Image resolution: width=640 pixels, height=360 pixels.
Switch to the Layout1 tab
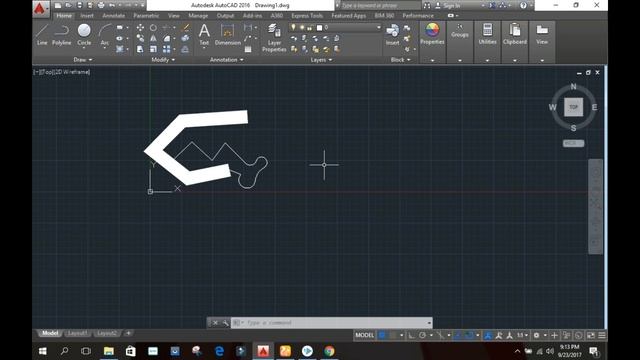pos(77,333)
